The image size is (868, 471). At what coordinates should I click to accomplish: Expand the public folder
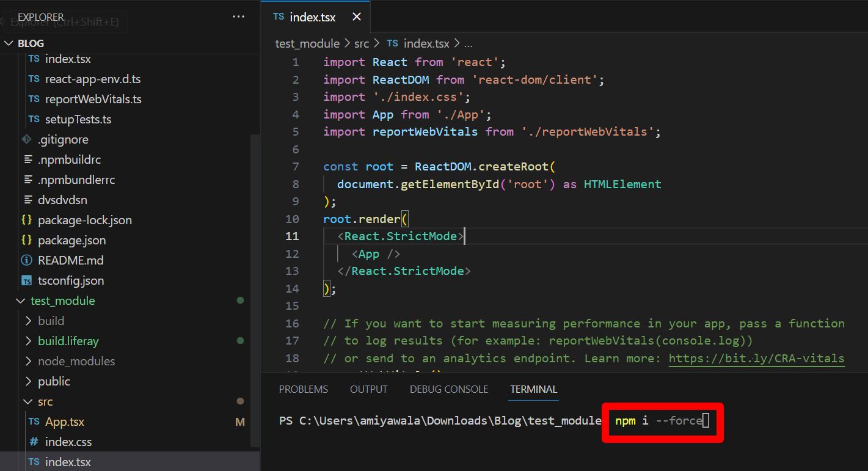coord(54,381)
